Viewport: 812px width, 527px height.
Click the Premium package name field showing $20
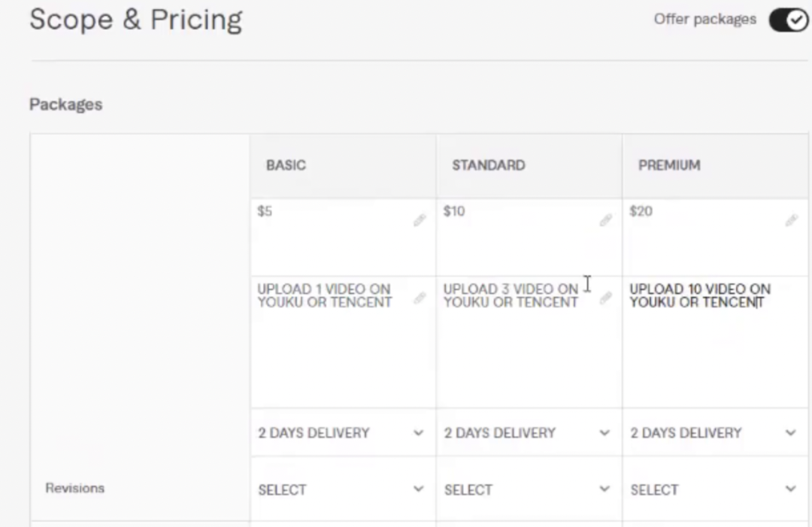tap(703, 233)
